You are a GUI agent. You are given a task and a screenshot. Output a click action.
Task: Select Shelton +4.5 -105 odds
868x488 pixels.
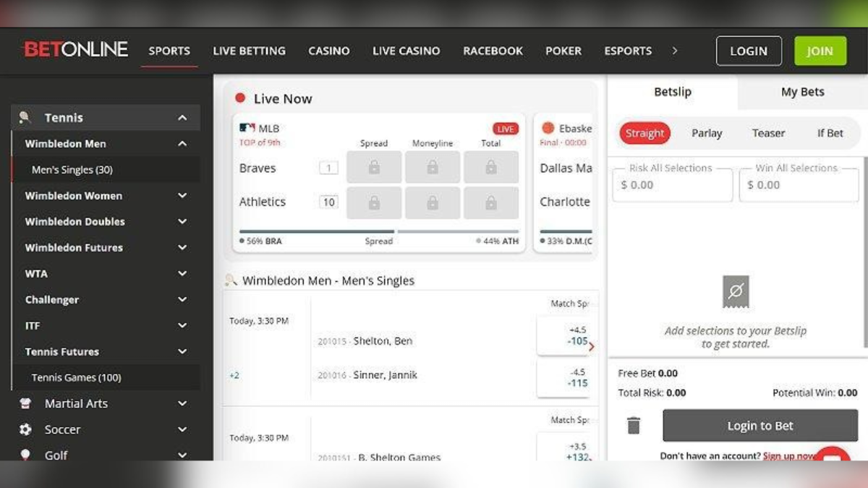tap(564, 335)
